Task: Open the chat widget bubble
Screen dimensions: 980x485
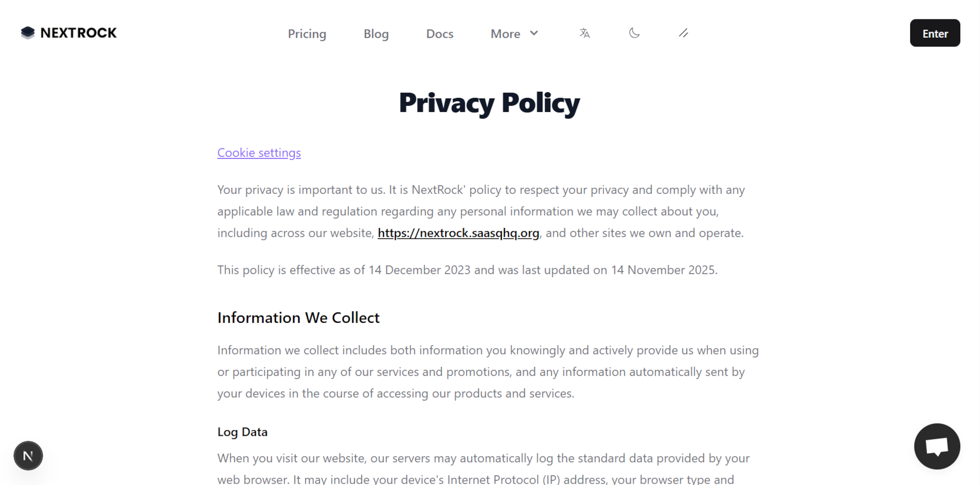Action: click(937, 446)
